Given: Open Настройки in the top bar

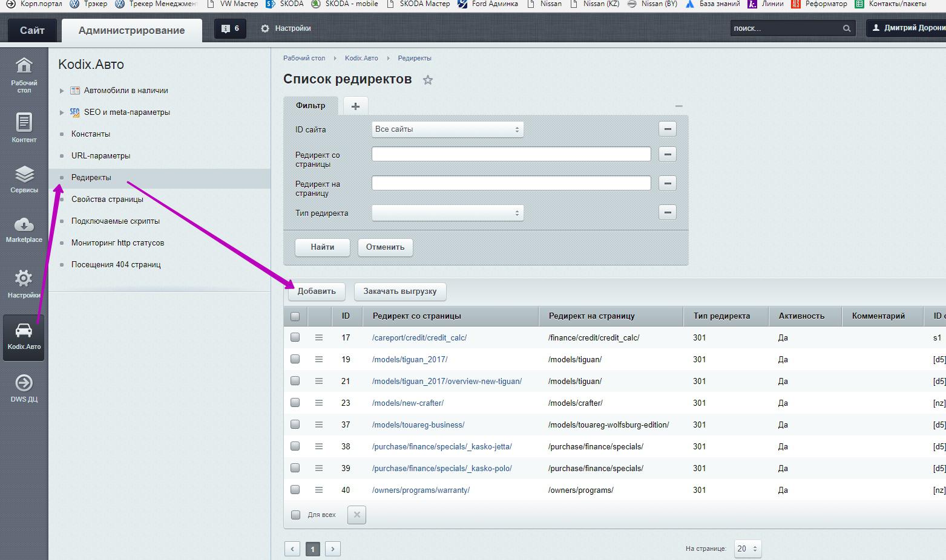Looking at the screenshot, I should [x=286, y=28].
